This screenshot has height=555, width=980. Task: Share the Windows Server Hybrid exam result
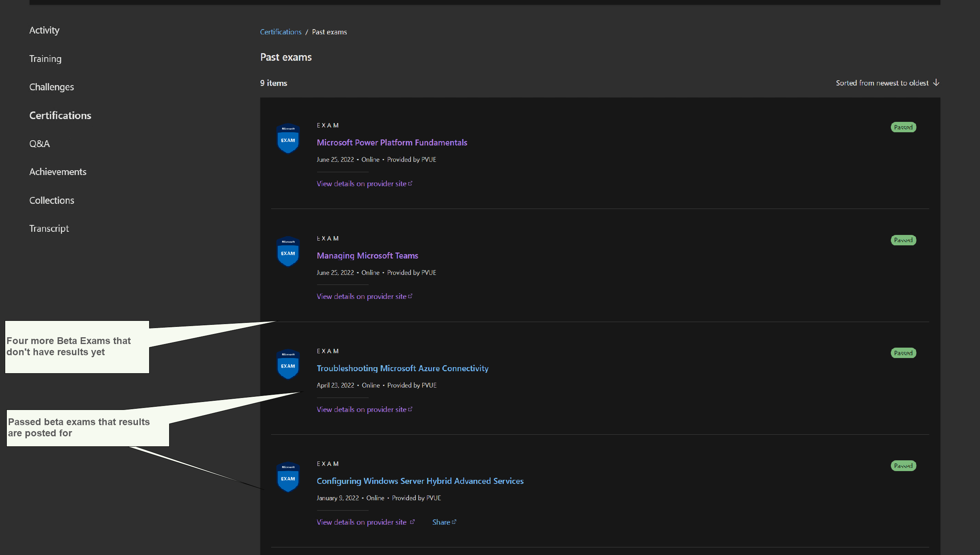pyautogui.click(x=444, y=522)
